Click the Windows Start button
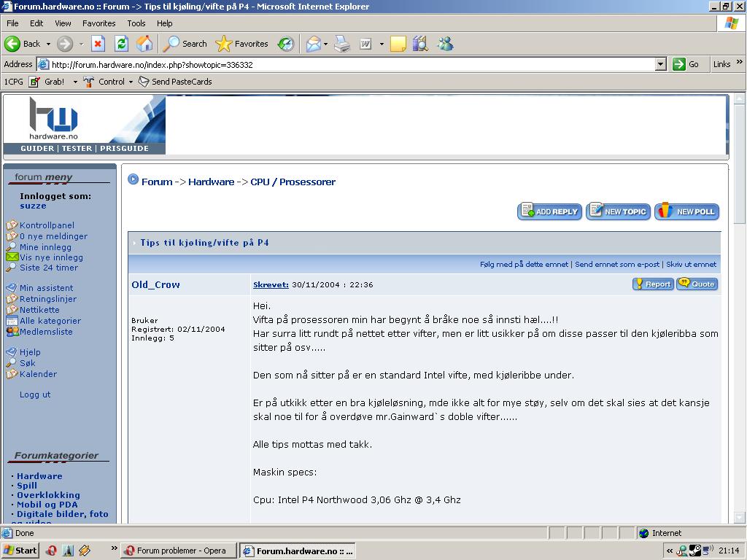 (20, 551)
